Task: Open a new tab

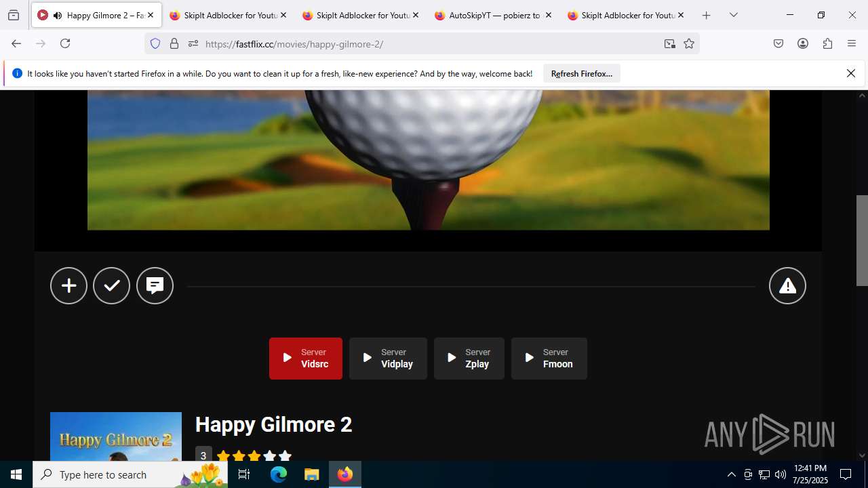Action: tap(707, 15)
